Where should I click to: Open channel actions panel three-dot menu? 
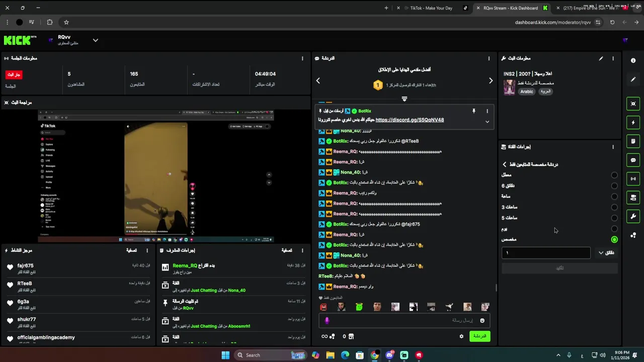613,147
